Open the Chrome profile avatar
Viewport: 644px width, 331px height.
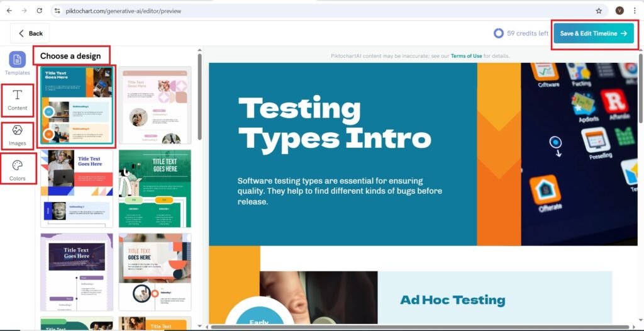tap(619, 11)
